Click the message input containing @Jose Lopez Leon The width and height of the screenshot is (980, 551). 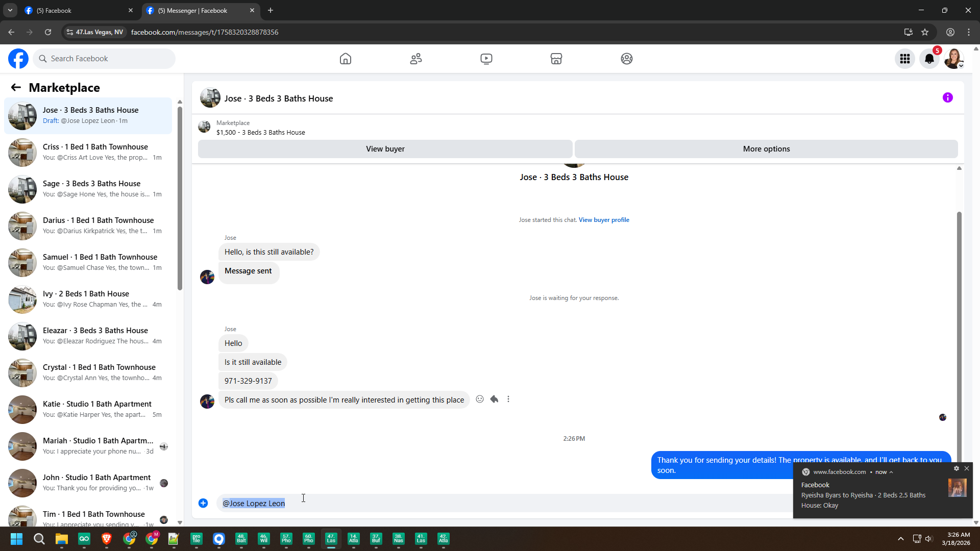pos(505,503)
